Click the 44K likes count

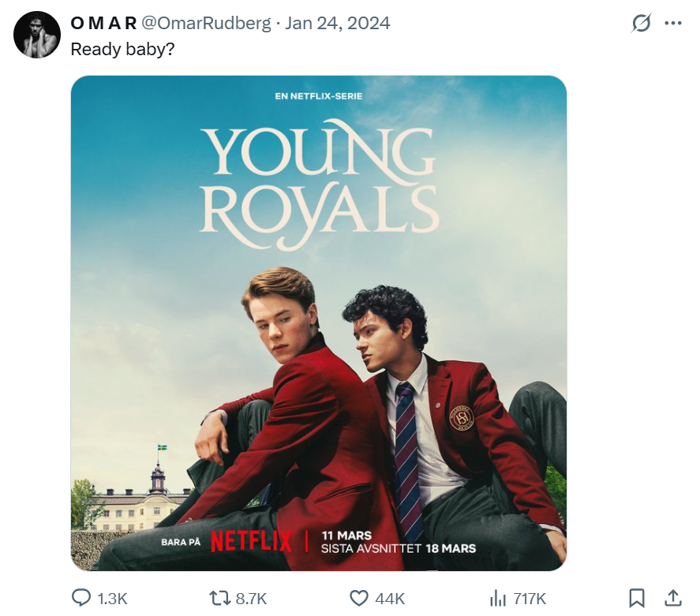390,599
